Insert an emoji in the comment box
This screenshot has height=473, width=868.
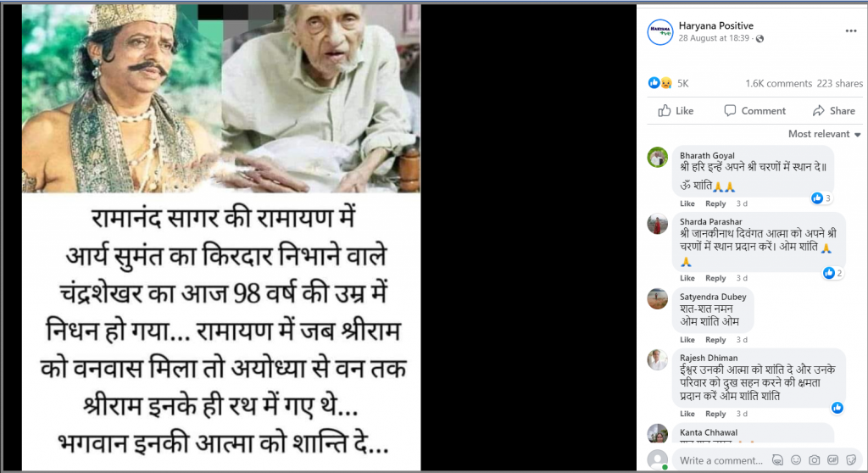point(796,459)
